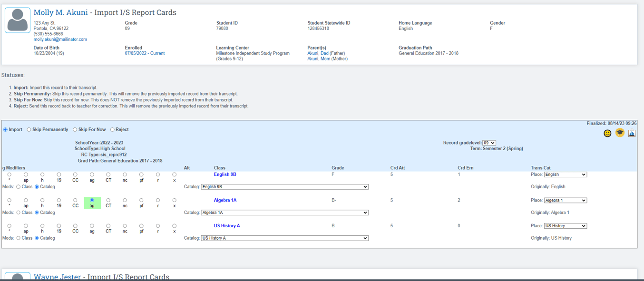644x281 pixels.
Task: Select the Reject status option
Action: coord(112,129)
